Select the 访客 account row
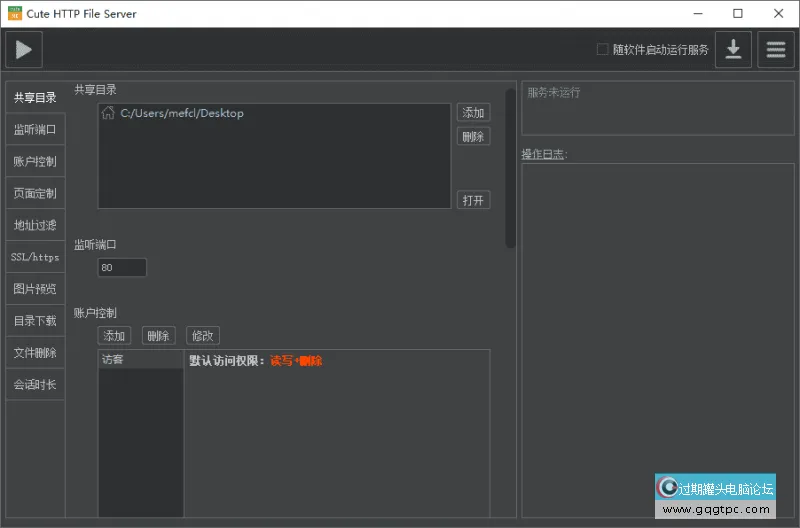 140,359
